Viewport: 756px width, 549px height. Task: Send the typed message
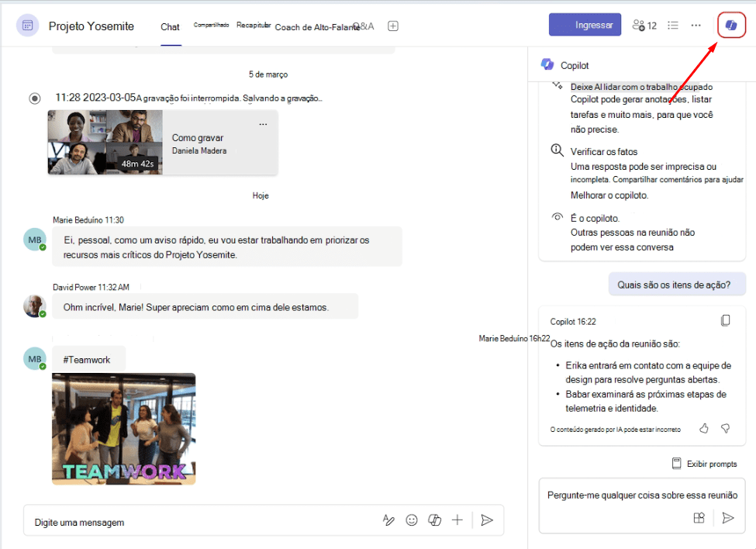coord(487,520)
